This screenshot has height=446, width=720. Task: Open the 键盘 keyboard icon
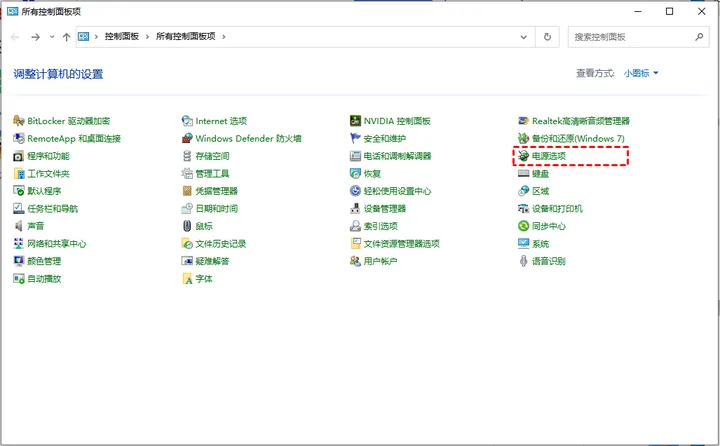(523, 174)
